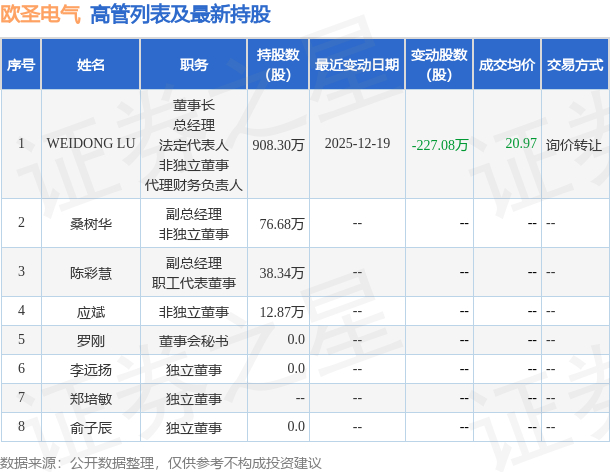
Task: Click row number 8
Action: [x=21, y=426]
